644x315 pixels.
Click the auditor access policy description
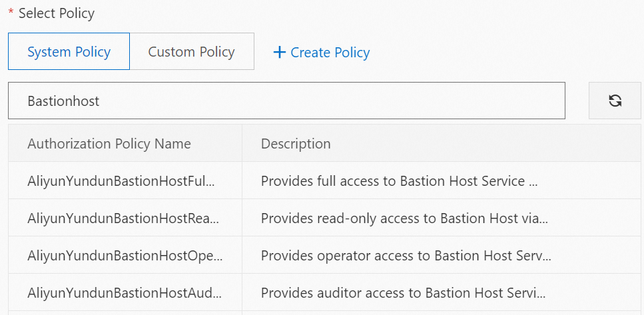point(402,292)
